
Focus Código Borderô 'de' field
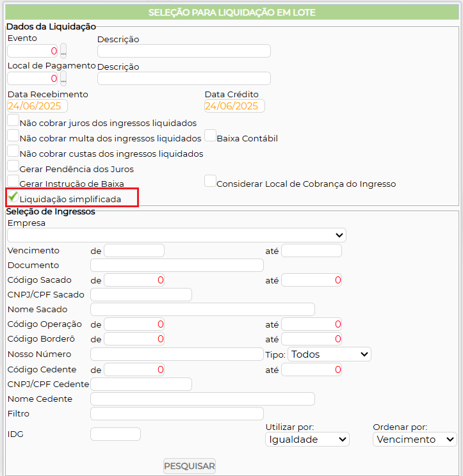134,339
